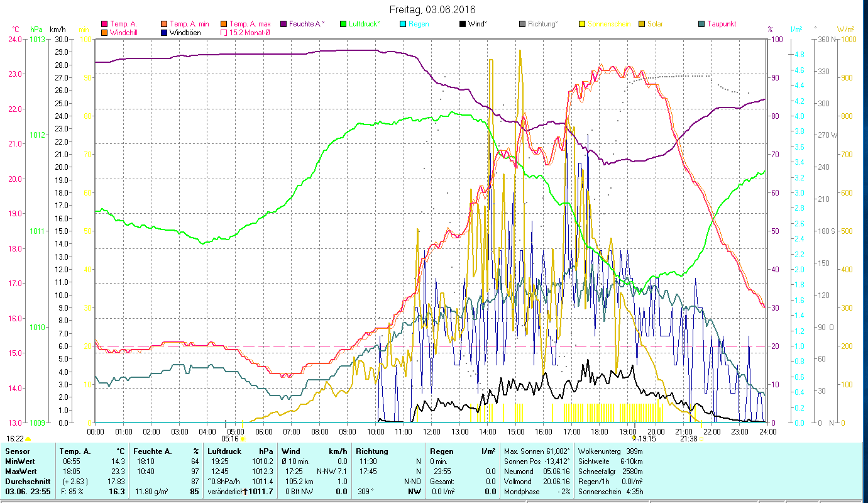Select the pressure change rate '^0.8hPa/h'
The height and width of the screenshot is (503, 868).
click(x=224, y=481)
